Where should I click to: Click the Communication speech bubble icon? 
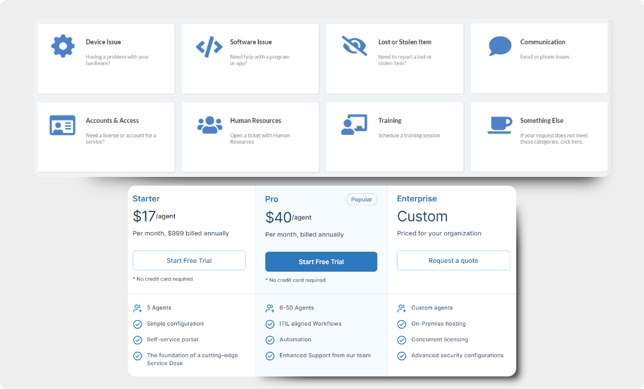500,46
